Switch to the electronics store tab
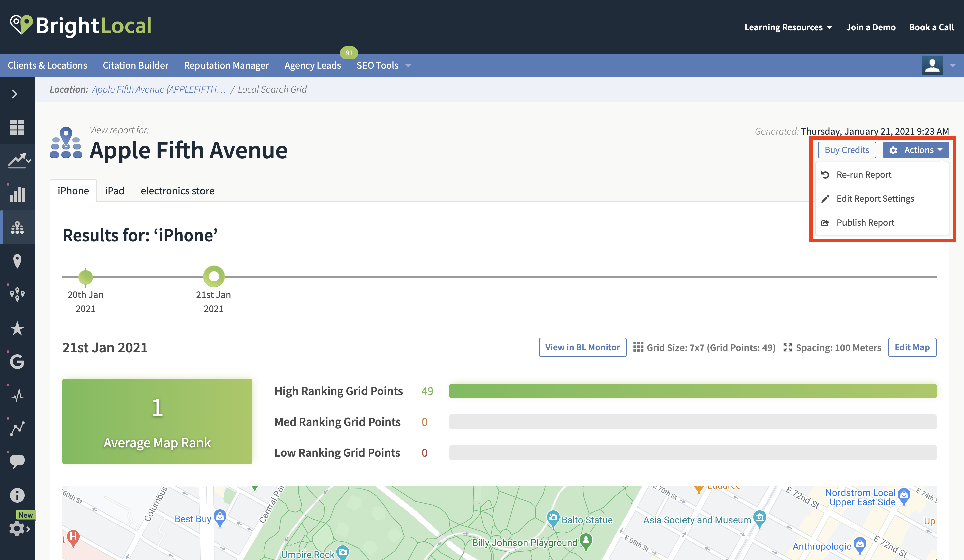Screen dimensions: 964x560 177,190
